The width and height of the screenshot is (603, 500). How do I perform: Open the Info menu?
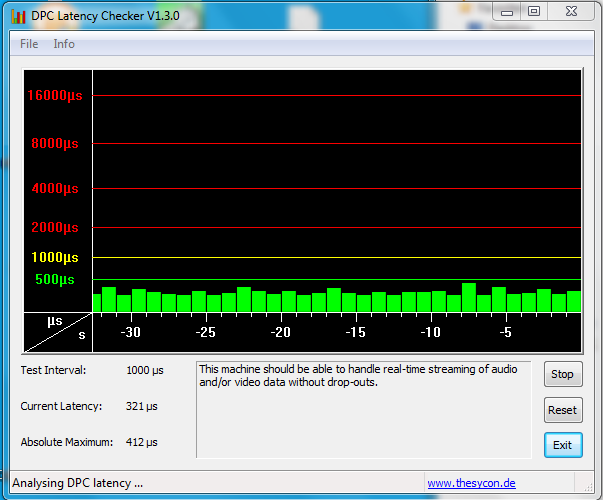[64, 44]
